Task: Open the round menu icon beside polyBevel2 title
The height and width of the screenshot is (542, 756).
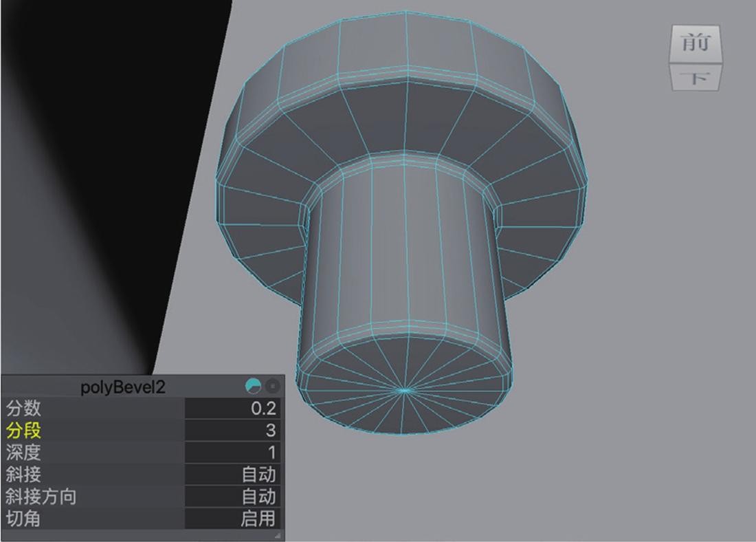Action: [272, 387]
